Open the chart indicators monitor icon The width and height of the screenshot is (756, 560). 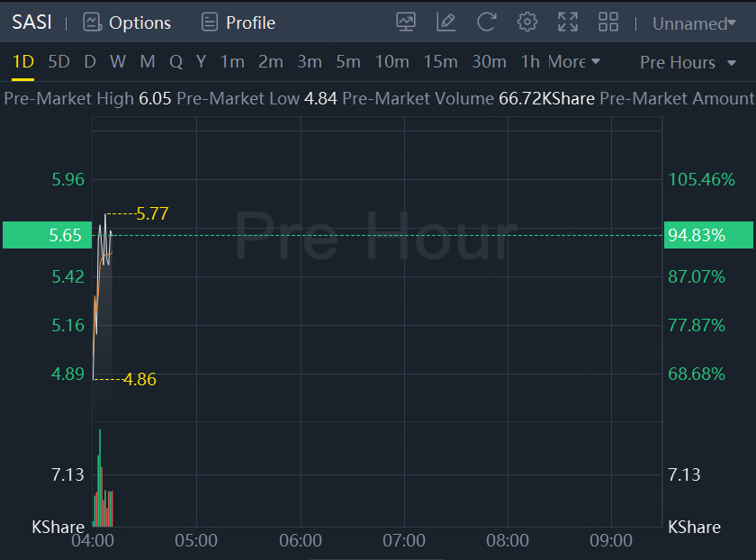pyautogui.click(x=406, y=23)
